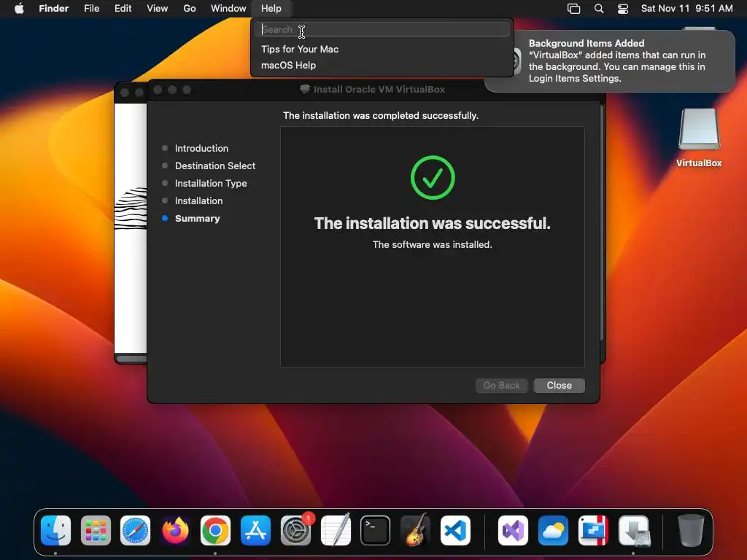Open System Settings with the red badge
The height and width of the screenshot is (560, 747).
click(295, 530)
